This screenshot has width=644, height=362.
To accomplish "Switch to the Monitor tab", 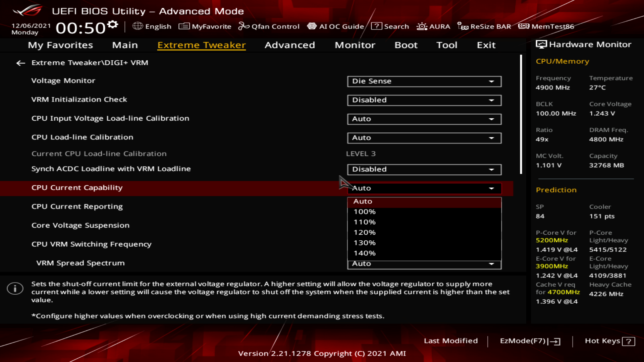I will point(355,45).
